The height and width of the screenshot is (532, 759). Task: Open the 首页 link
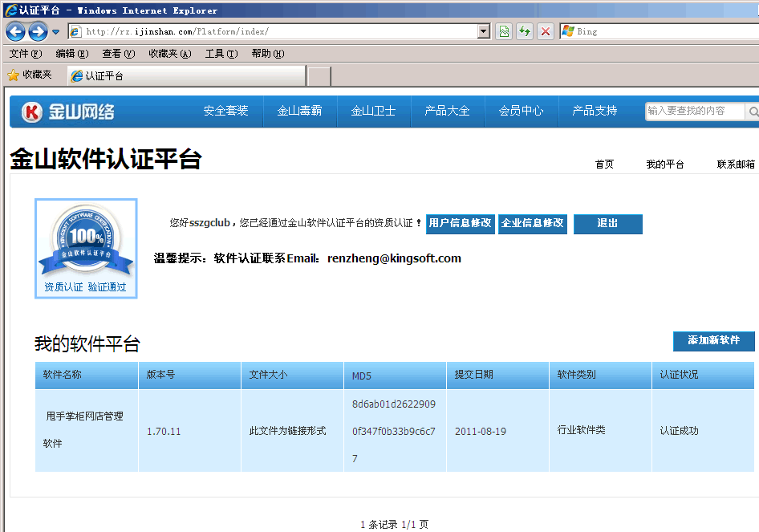point(604,164)
